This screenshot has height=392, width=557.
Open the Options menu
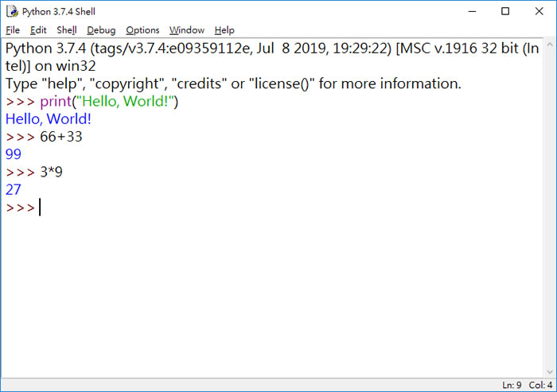[x=142, y=30]
